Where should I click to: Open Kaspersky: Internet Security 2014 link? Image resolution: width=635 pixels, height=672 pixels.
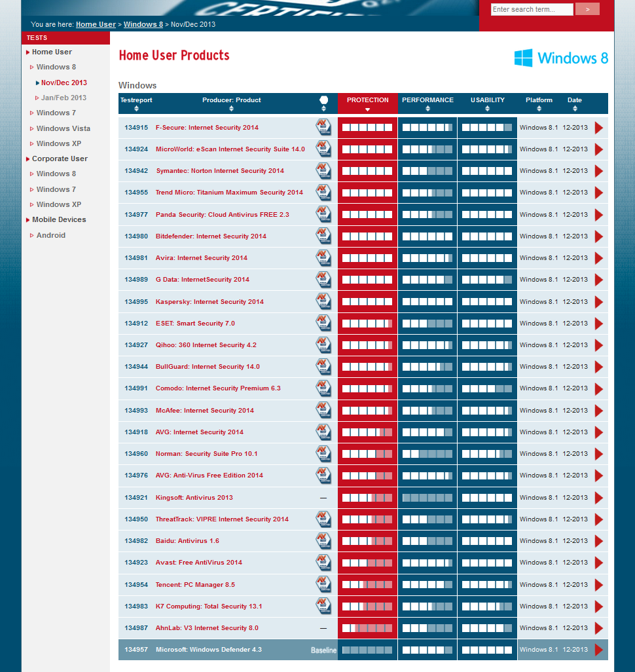pos(209,302)
